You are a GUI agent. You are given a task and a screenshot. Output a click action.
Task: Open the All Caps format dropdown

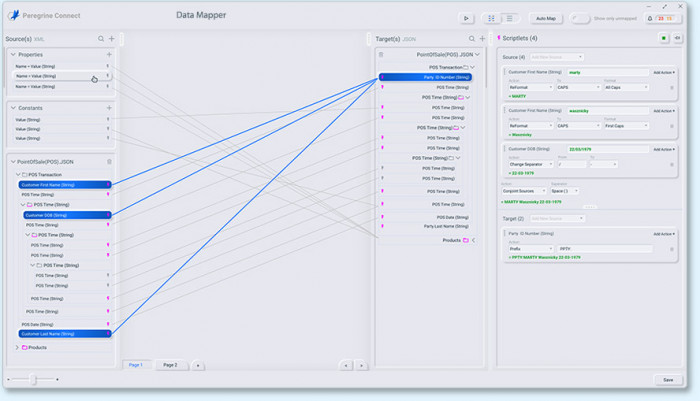click(x=626, y=88)
